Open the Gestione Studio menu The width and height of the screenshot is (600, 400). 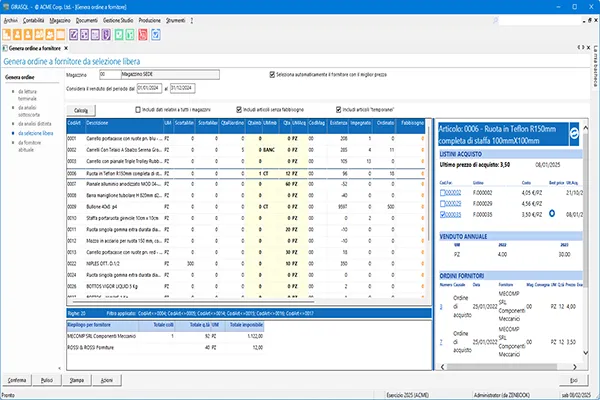pos(118,20)
